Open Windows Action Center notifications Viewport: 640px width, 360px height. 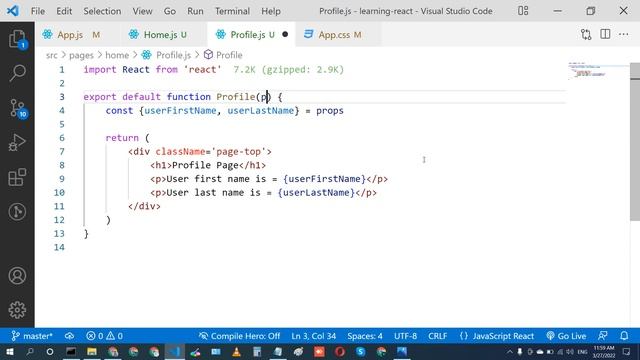(627, 351)
